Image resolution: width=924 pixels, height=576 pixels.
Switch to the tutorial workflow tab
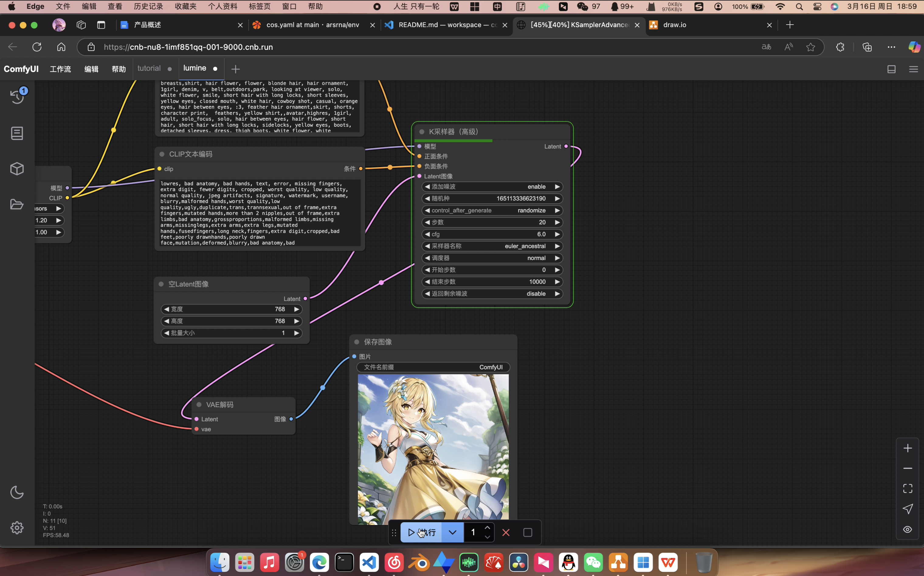149,68
